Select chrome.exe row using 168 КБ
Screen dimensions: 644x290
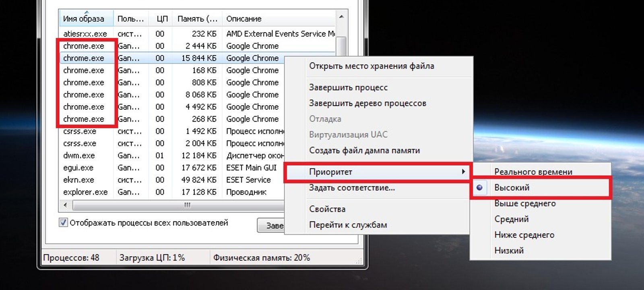(172, 70)
